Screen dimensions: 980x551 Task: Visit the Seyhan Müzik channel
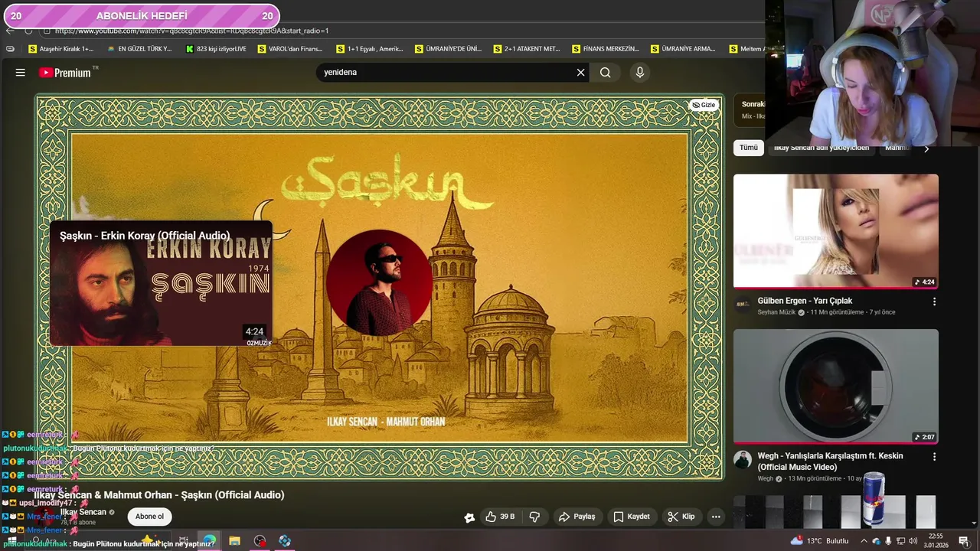[776, 312]
